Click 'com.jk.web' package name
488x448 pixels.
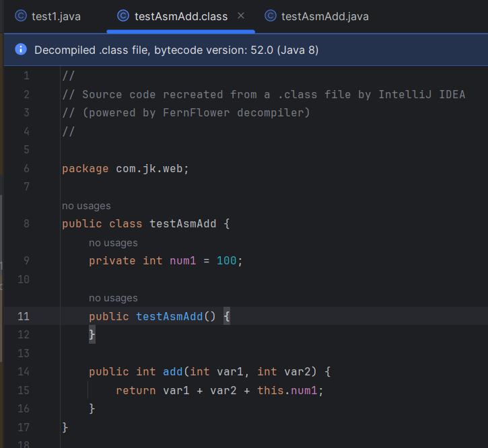(149, 169)
